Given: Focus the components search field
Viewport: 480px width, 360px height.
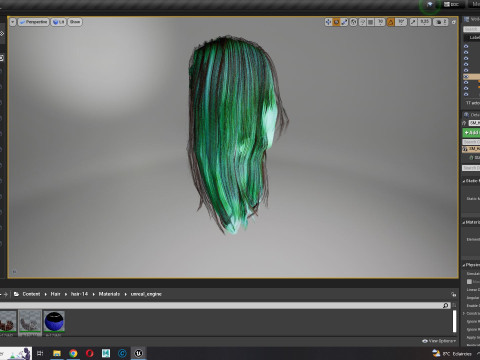Looking at the screenshot, I should 471,142.
